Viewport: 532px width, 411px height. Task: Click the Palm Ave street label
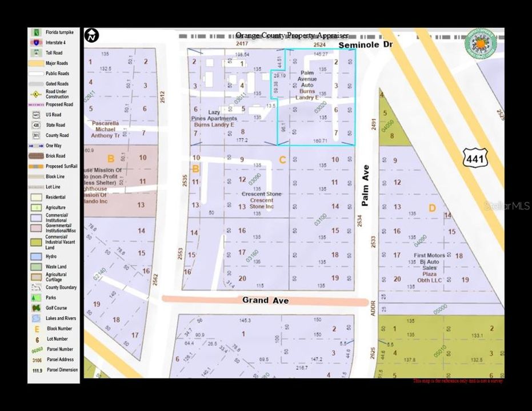point(365,186)
